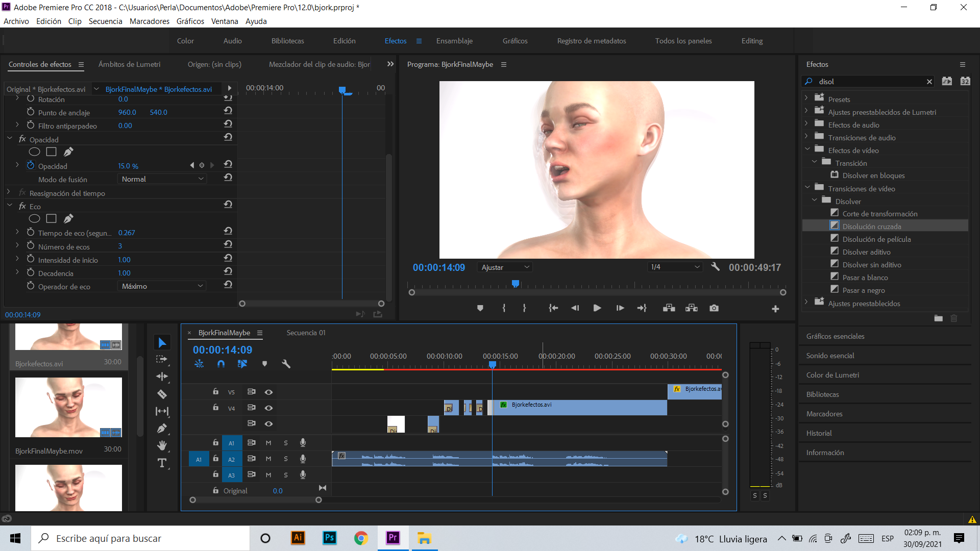Add Opacidad keyframe diamond

tap(202, 165)
